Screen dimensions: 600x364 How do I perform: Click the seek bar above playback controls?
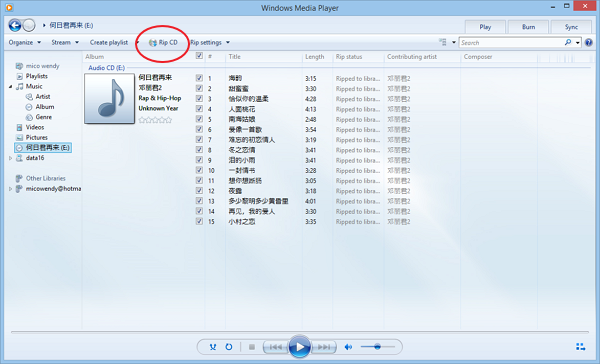[x=300, y=332]
